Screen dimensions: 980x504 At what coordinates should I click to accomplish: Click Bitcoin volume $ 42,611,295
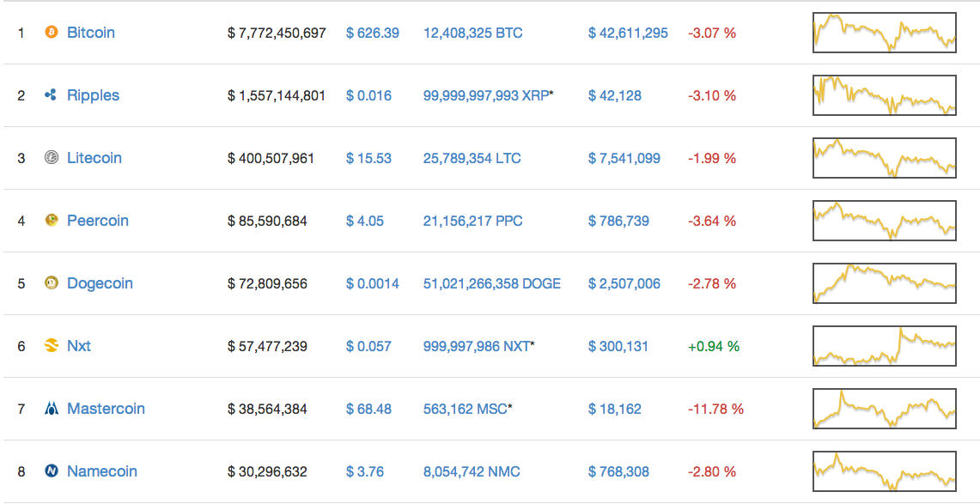tap(628, 33)
